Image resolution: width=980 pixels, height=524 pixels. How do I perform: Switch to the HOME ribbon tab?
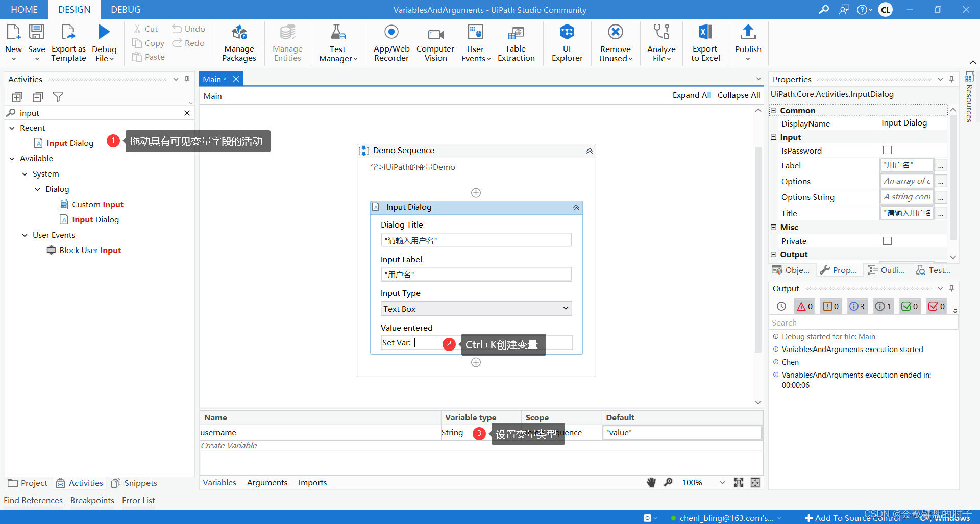[x=24, y=10]
